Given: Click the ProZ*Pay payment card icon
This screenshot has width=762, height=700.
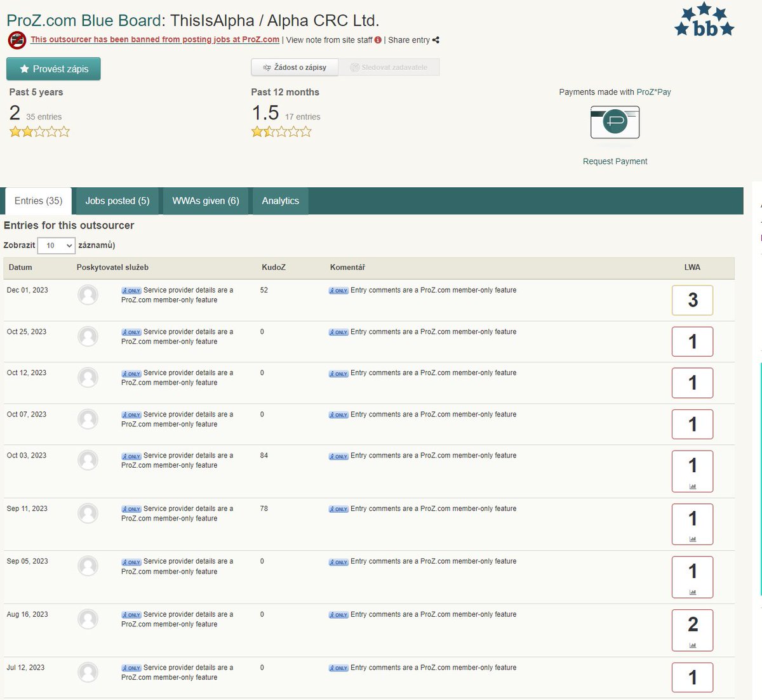Looking at the screenshot, I should pyautogui.click(x=615, y=122).
